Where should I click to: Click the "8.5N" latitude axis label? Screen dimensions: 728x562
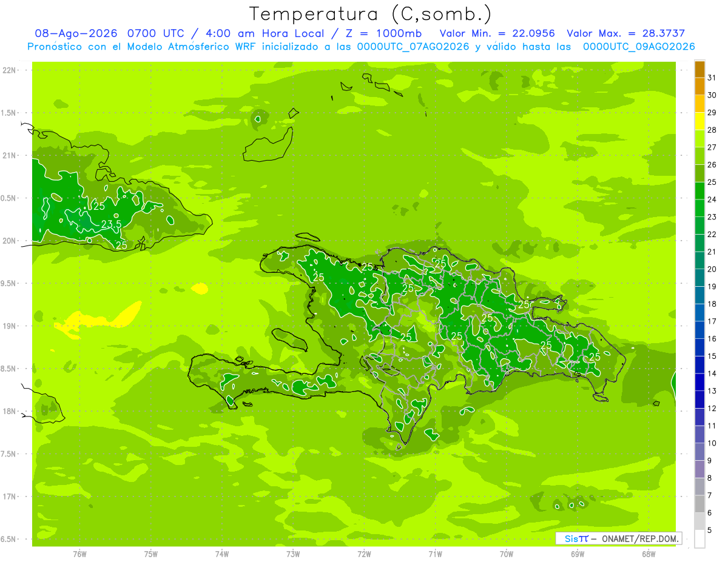9,369
